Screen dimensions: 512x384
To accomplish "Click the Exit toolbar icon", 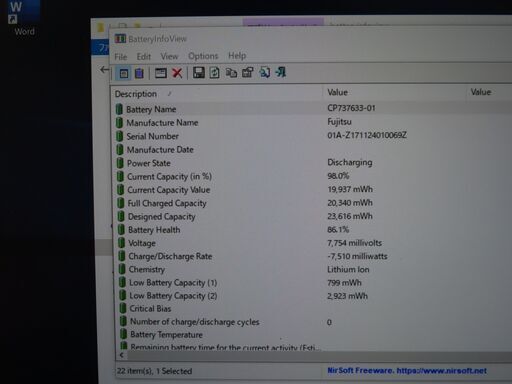I will click(281, 72).
